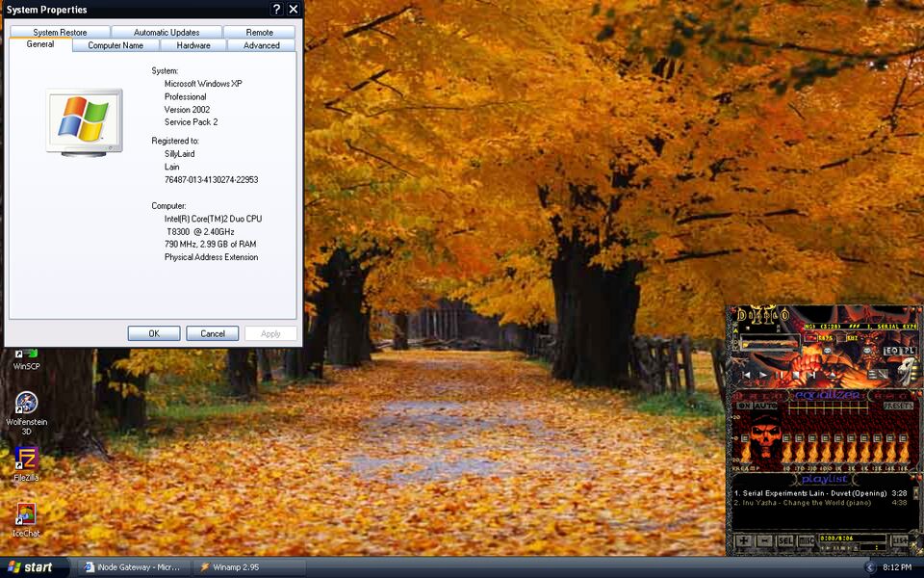Click the Winamp volume slider knob
This screenshot has height=578, width=924.
(x=827, y=351)
